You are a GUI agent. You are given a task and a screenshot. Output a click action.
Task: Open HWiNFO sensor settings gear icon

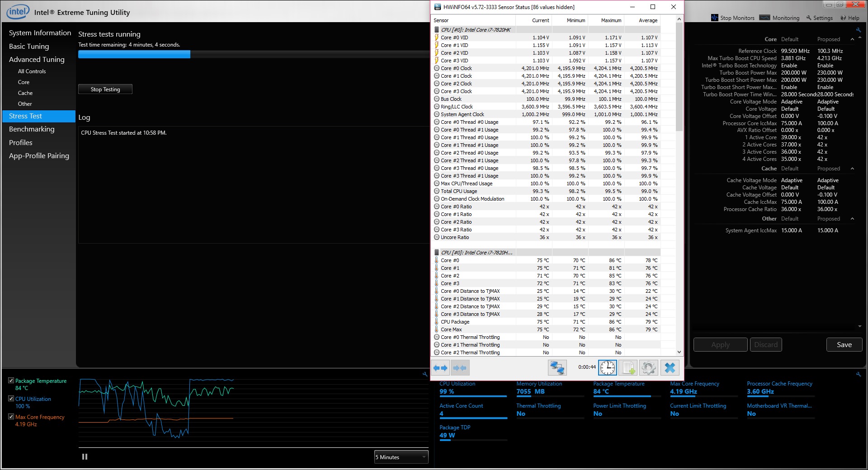648,368
